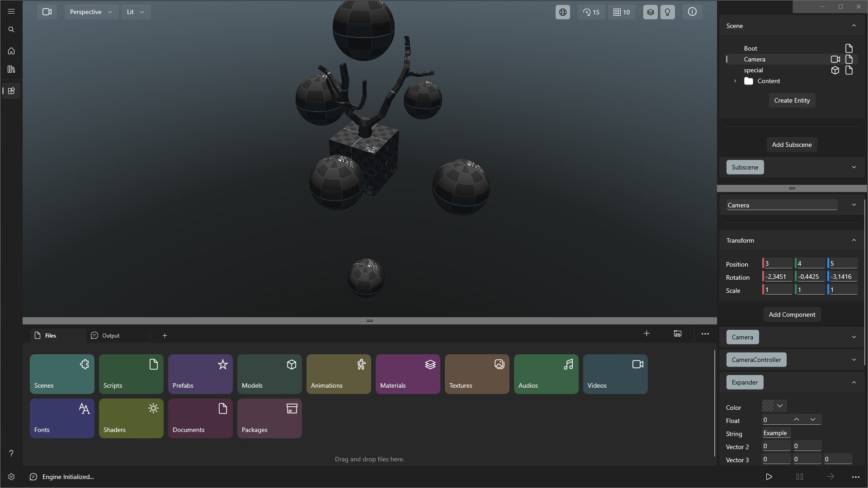Open settings gear at bottom left
This screenshot has width=868, height=488.
11,477
